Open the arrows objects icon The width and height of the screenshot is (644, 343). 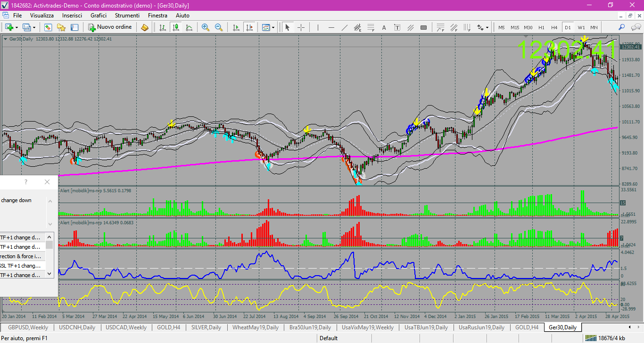point(480,27)
